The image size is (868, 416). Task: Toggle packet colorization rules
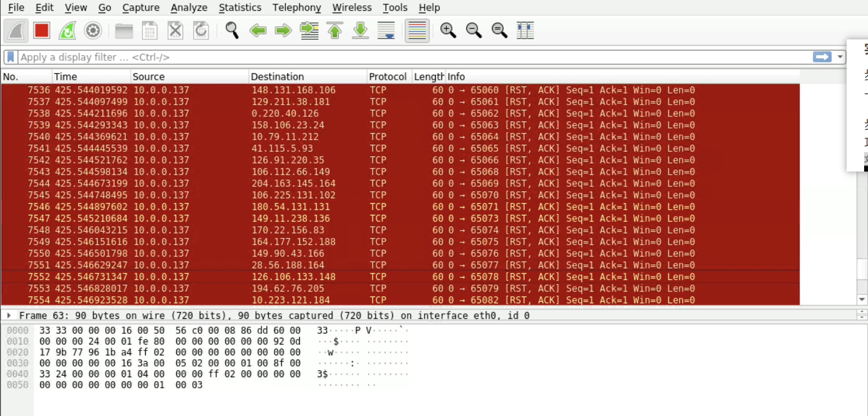tap(417, 31)
